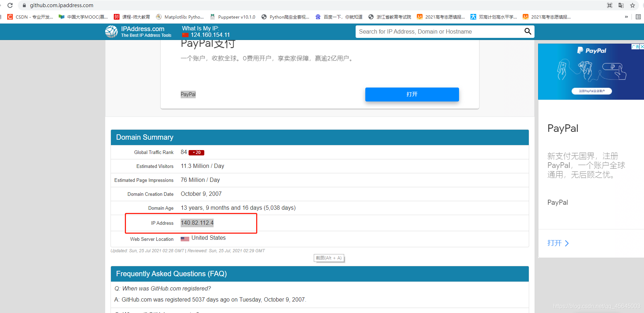Bookmark this page with the star icon
Screen dimensions: 644x313
pyautogui.click(x=633, y=5)
